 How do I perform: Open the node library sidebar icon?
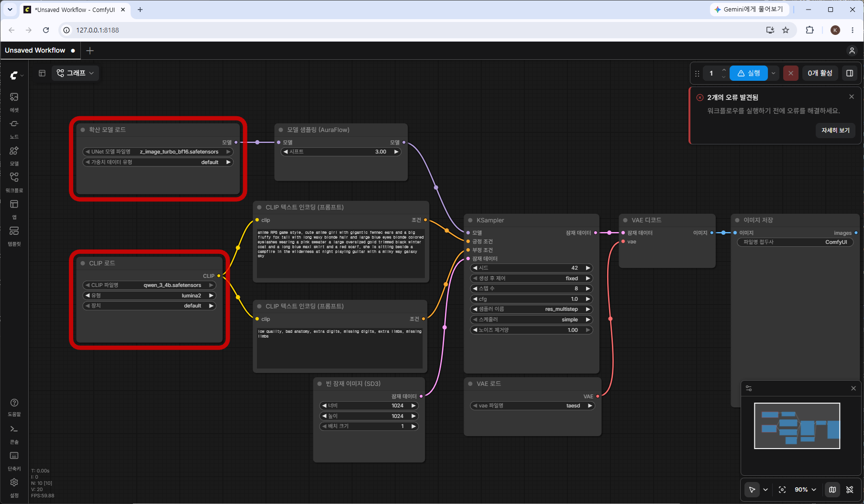[x=14, y=128]
